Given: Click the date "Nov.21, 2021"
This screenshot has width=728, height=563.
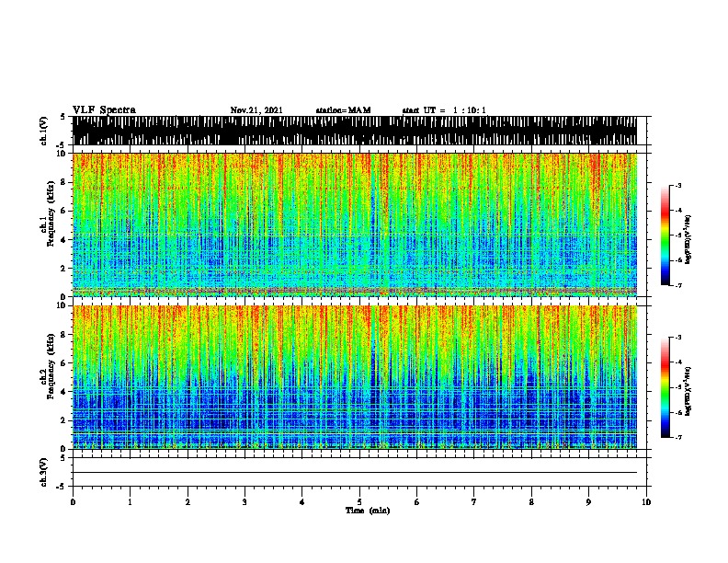Looking at the screenshot, I should pyautogui.click(x=256, y=110).
